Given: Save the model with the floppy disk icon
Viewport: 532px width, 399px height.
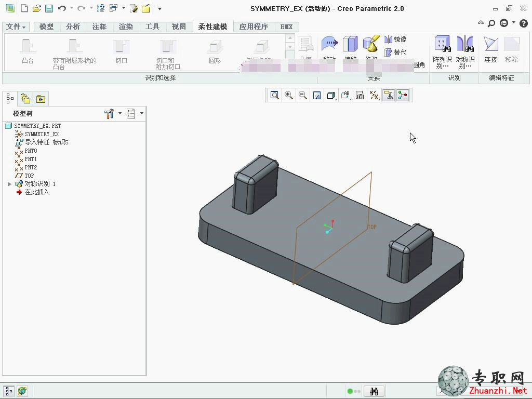Looking at the screenshot, I should point(49,8).
